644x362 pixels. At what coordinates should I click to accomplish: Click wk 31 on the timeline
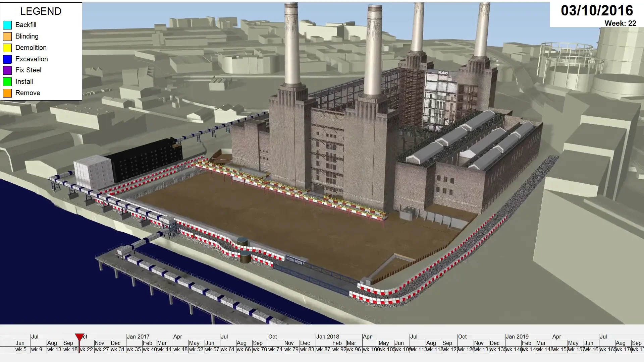coord(118,349)
